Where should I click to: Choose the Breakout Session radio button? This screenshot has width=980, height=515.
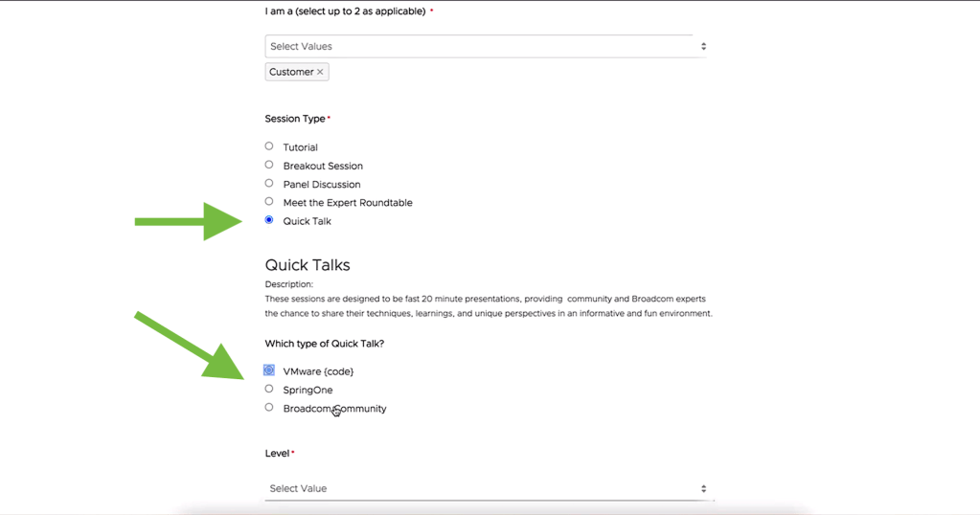tap(269, 165)
